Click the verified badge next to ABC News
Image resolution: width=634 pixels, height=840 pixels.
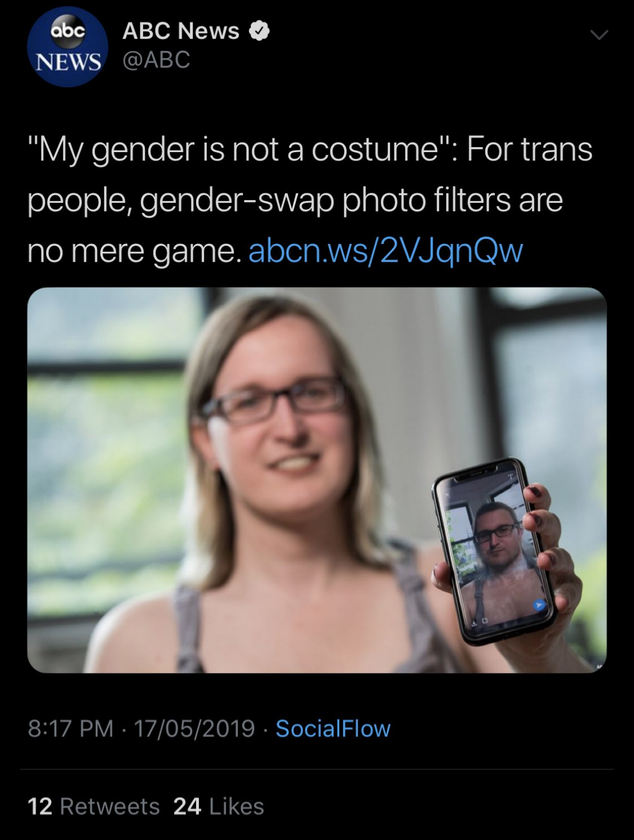tap(259, 31)
